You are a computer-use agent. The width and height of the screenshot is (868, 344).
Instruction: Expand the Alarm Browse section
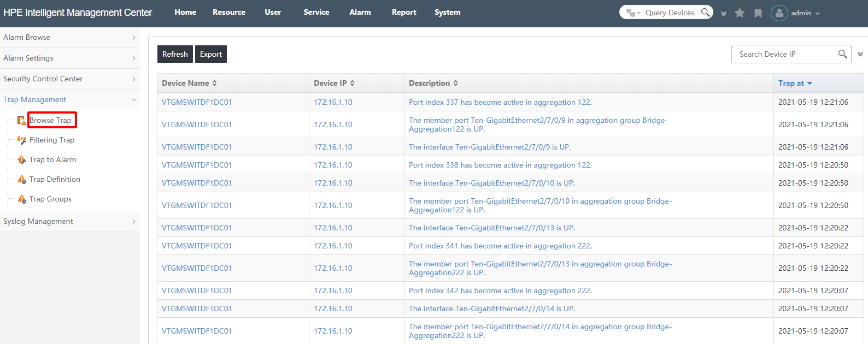point(70,37)
